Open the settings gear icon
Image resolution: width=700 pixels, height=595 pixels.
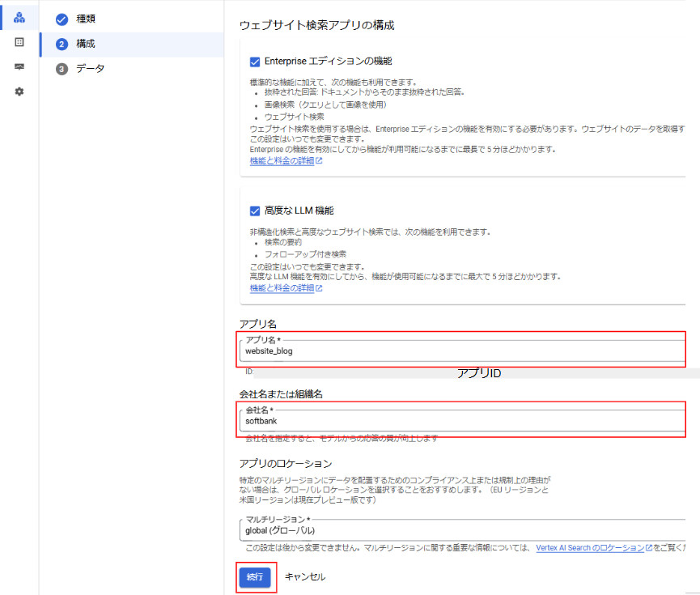click(19, 92)
